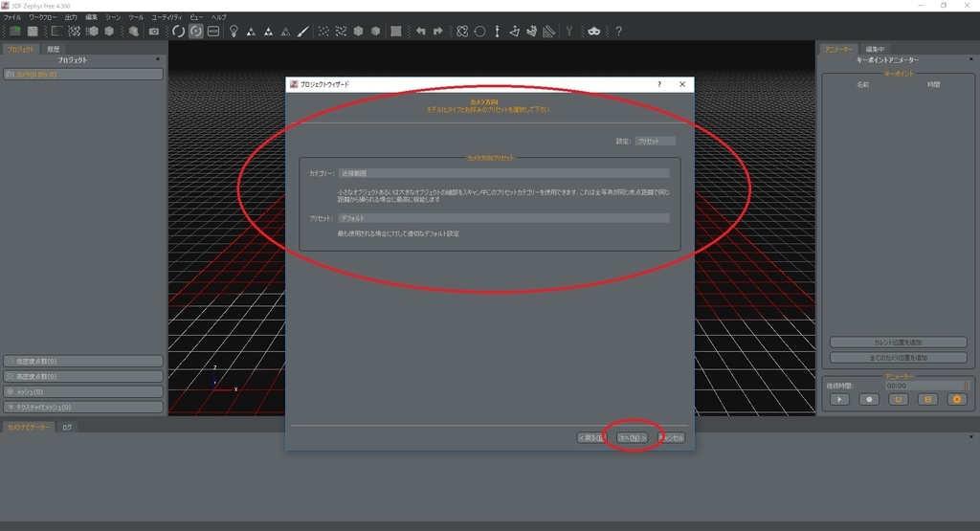Click the solid gray square toolbar icon
980x531 pixels.
pos(395,32)
